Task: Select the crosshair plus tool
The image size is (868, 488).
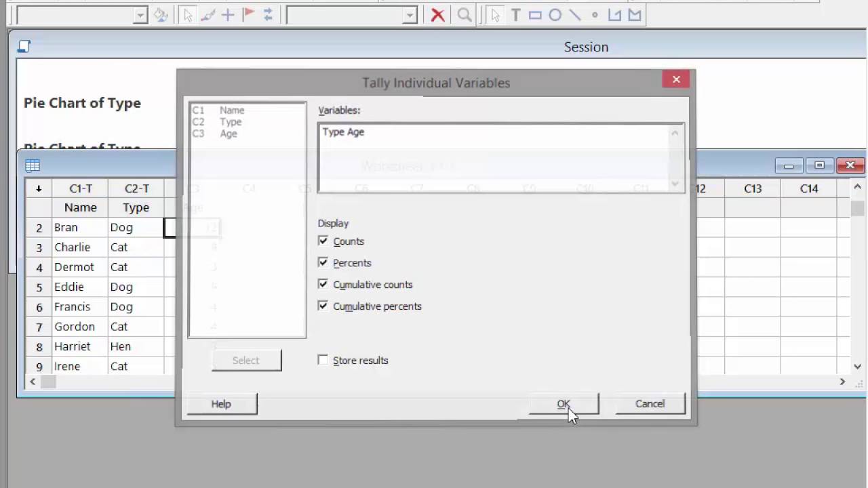Action: pos(228,15)
